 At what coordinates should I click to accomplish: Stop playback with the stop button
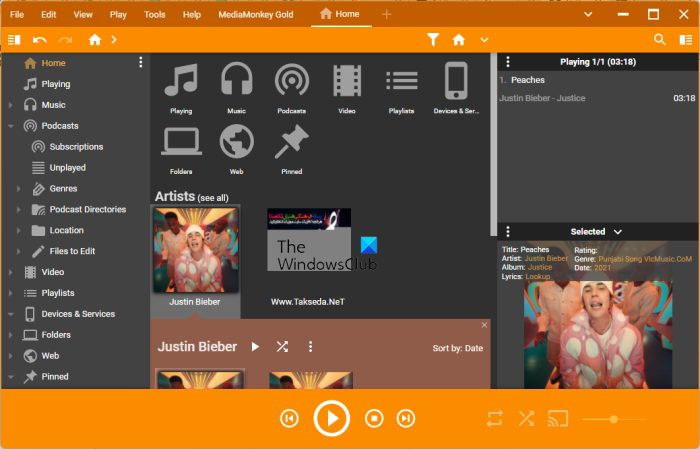[x=374, y=418]
